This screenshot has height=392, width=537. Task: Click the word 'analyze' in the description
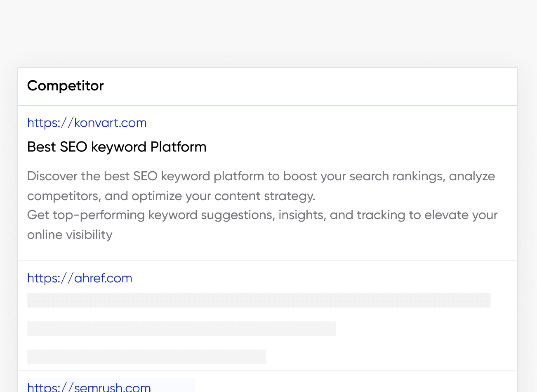(x=472, y=176)
